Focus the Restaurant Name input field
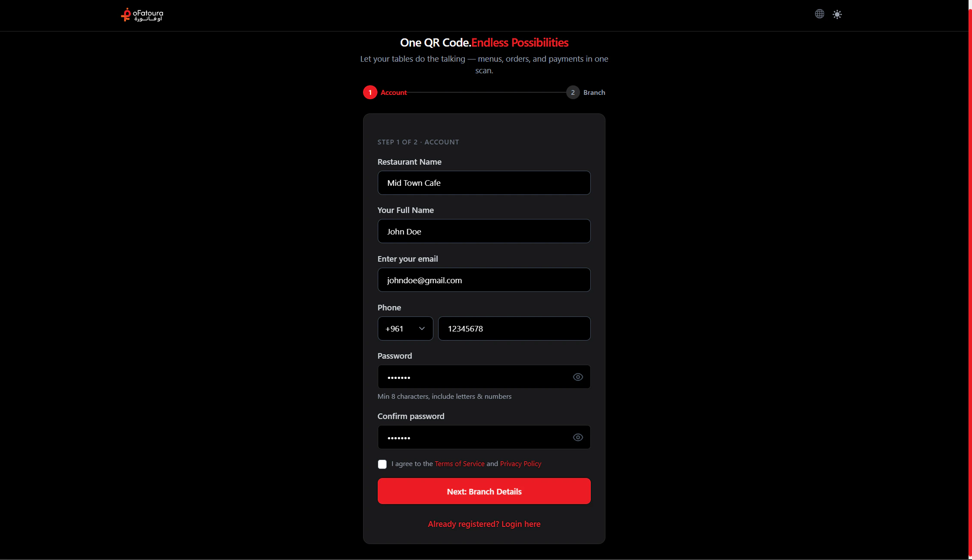Screen dimensions: 972x560 point(484,183)
